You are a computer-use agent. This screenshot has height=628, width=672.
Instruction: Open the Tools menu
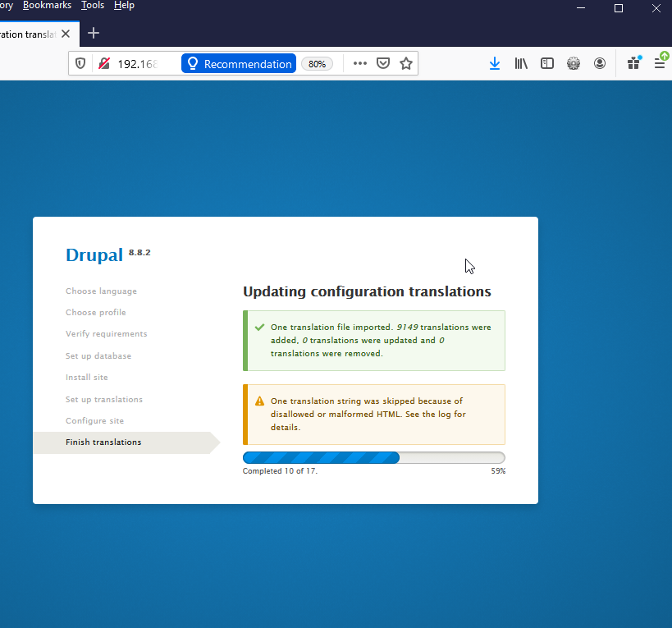pyautogui.click(x=93, y=6)
